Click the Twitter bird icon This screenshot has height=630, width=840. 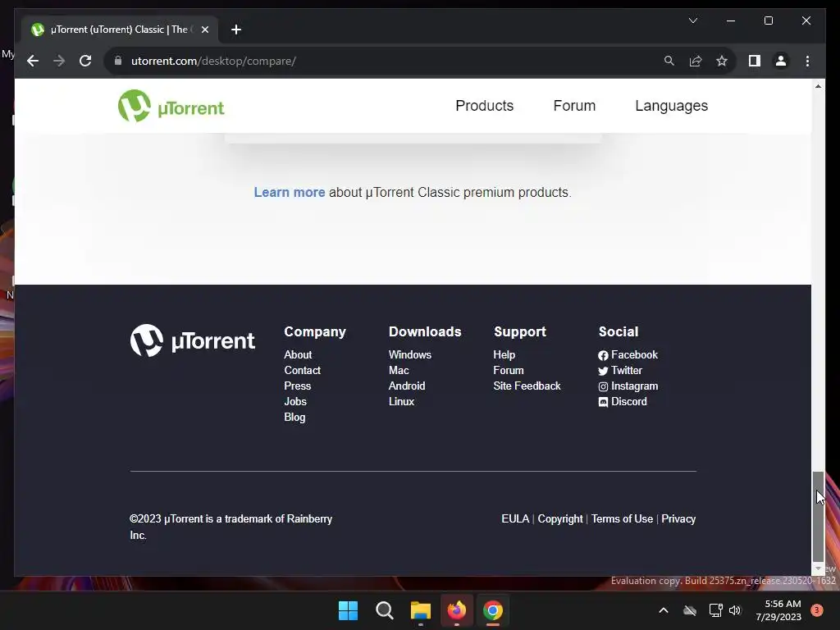pos(603,371)
